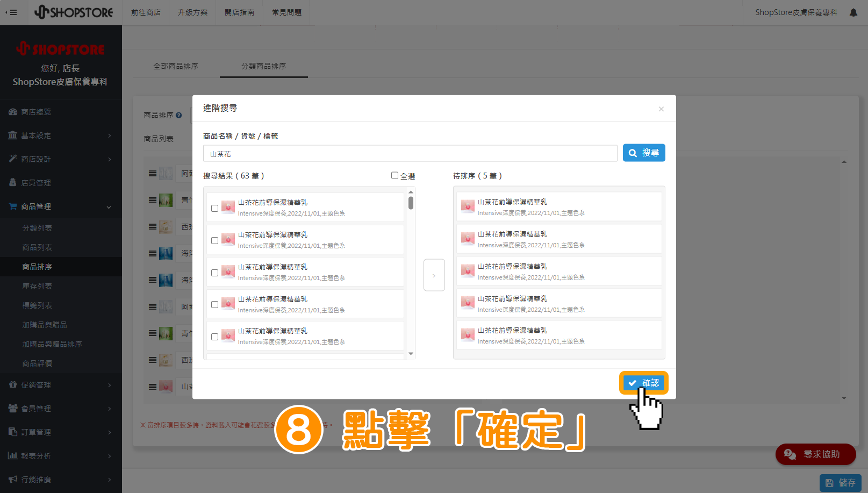Click the 搜尋 search button
The image size is (868, 493).
tap(644, 153)
